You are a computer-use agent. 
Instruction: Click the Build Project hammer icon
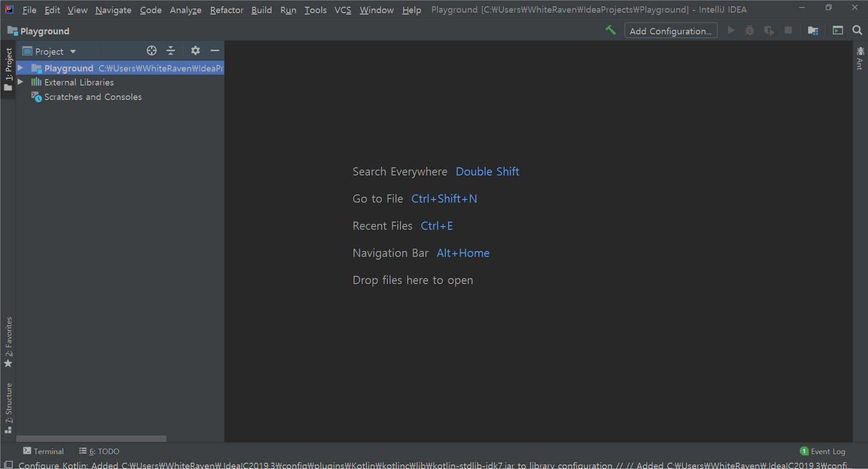point(610,30)
